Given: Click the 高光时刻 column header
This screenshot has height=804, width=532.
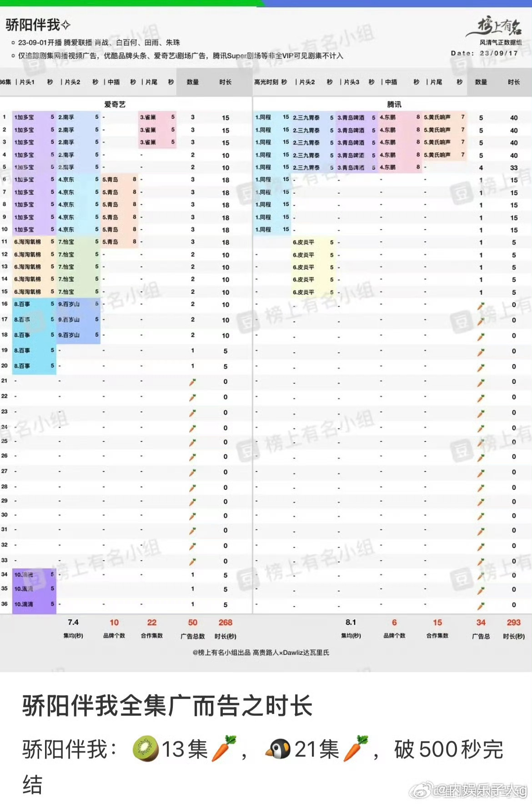Looking at the screenshot, I should pyautogui.click(x=266, y=82).
